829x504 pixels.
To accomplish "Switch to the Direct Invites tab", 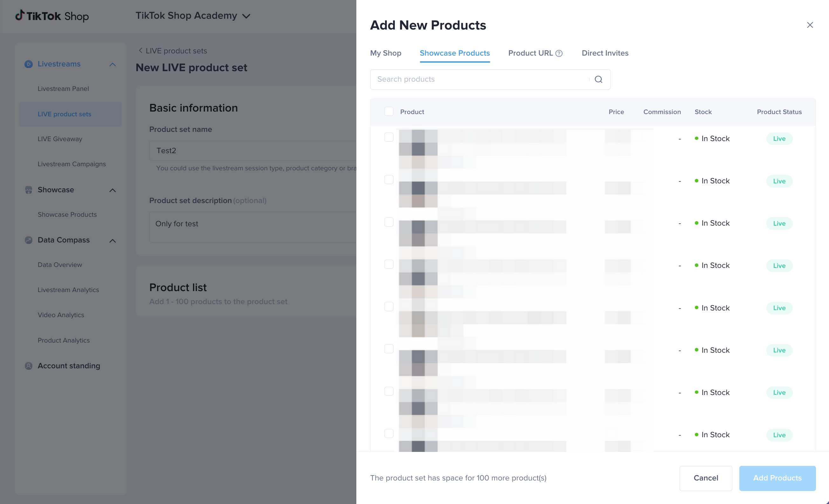I will tap(605, 53).
